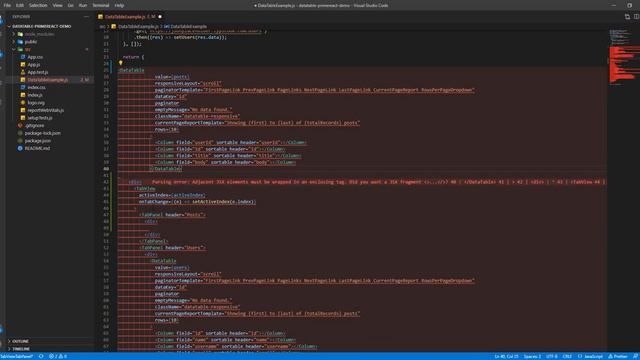Viewport: 640px width, 360px height.
Task: Click the Prettier status bar item
Action: 618,356
